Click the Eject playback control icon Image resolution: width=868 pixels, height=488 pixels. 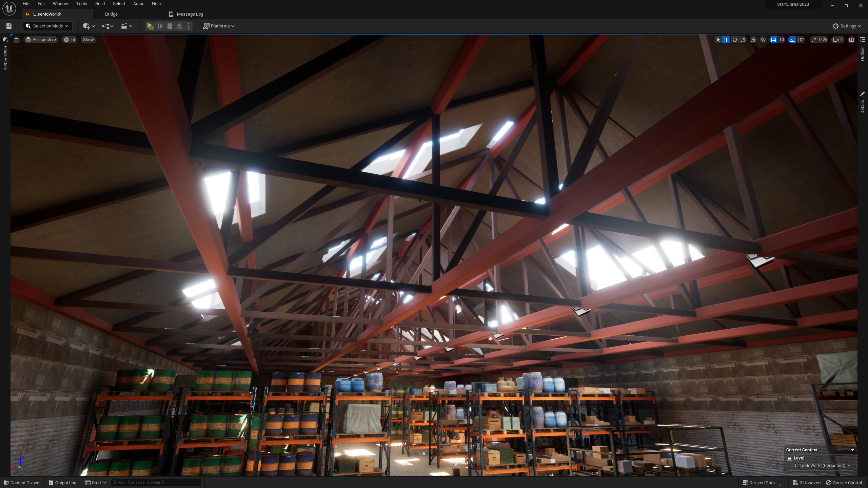(x=179, y=26)
